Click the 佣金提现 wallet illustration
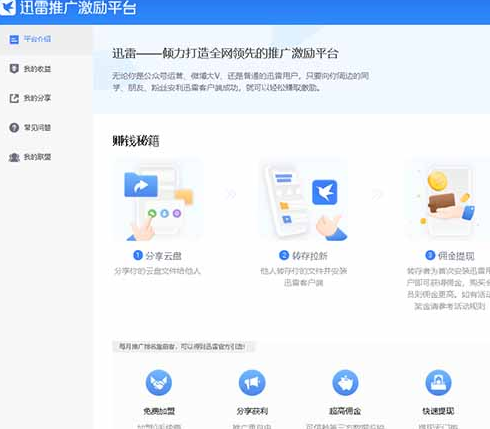The height and width of the screenshot is (429, 490). (x=447, y=200)
